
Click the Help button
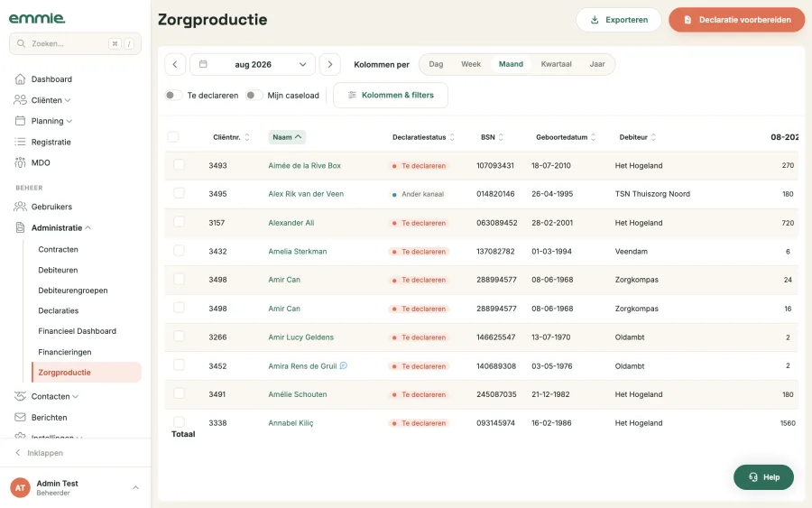coord(763,477)
